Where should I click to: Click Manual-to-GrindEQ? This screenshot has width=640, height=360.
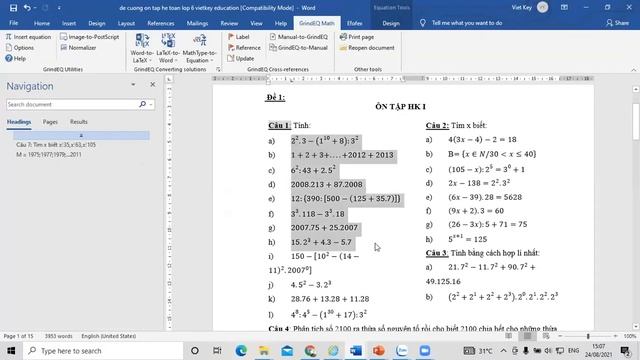click(x=298, y=37)
